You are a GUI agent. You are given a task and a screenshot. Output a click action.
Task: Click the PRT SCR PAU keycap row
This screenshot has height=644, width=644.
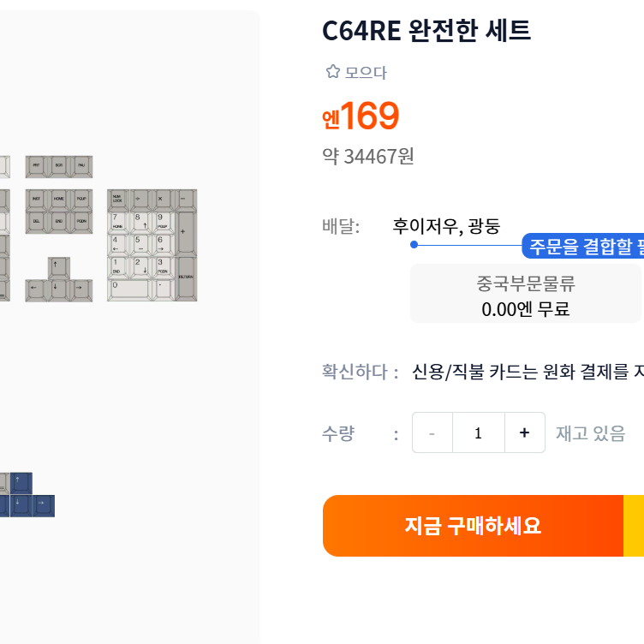tap(59, 167)
